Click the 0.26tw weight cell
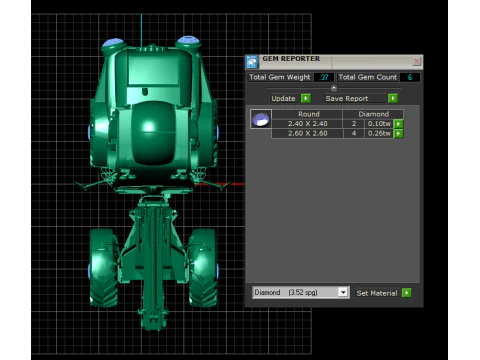Image resolution: width=480 pixels, height=360 pixels. pos(379,134)
